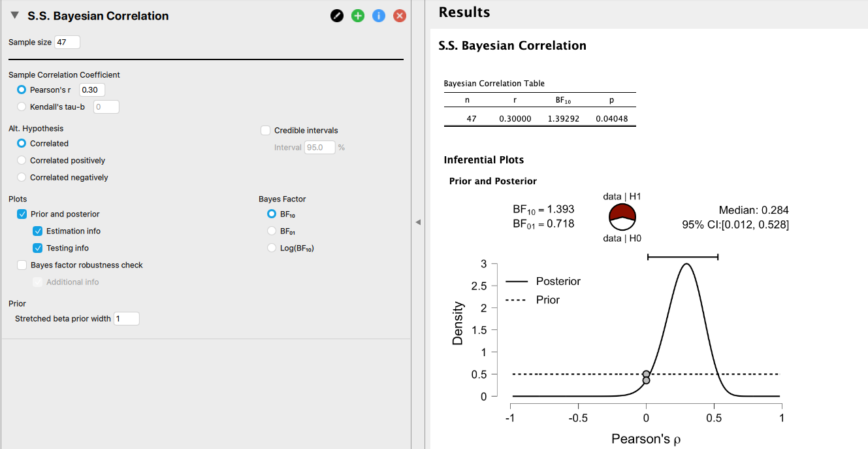Image resolution: width=868 pixels, height=449 pixels.
Task: Toggle the Estimation info checkbox
Action: (38, 231)
